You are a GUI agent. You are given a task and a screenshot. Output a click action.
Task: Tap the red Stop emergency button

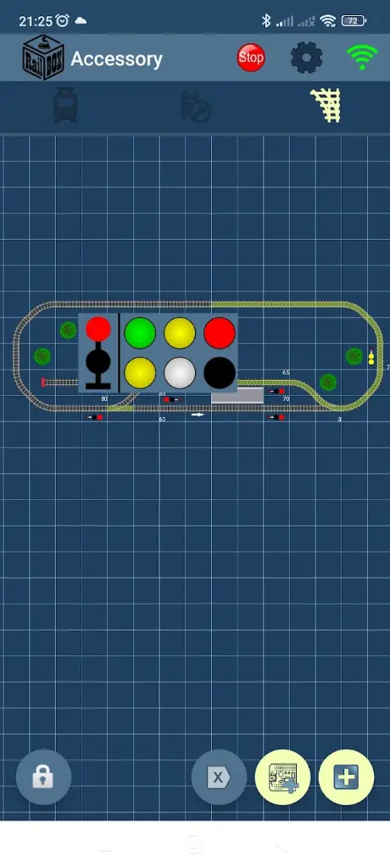coord(250,58)
